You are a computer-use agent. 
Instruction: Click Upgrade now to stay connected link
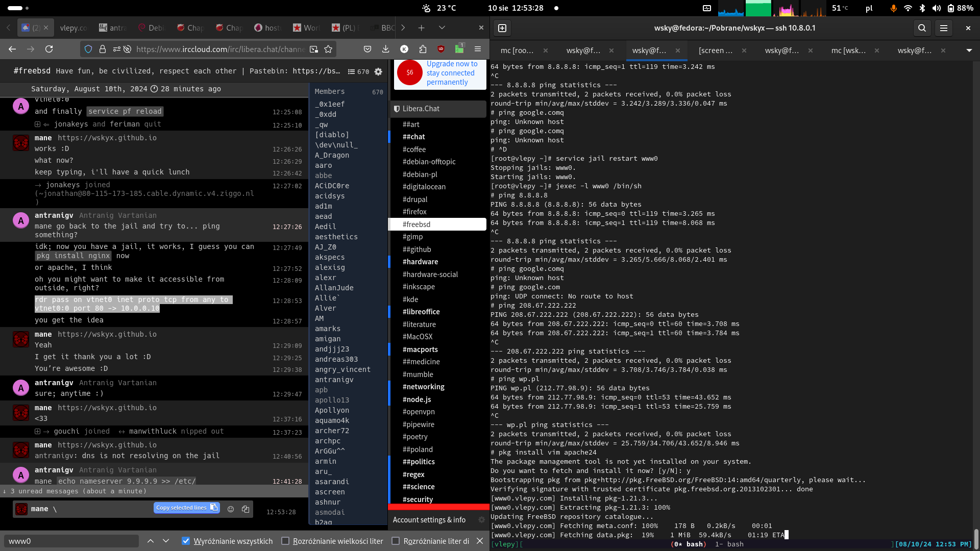451,73
